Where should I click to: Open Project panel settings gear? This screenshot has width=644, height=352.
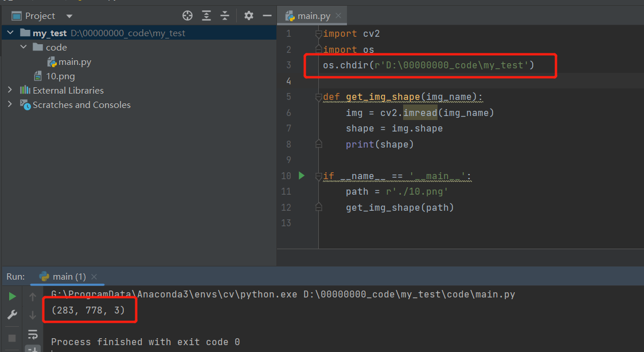[x=248, y=16]
